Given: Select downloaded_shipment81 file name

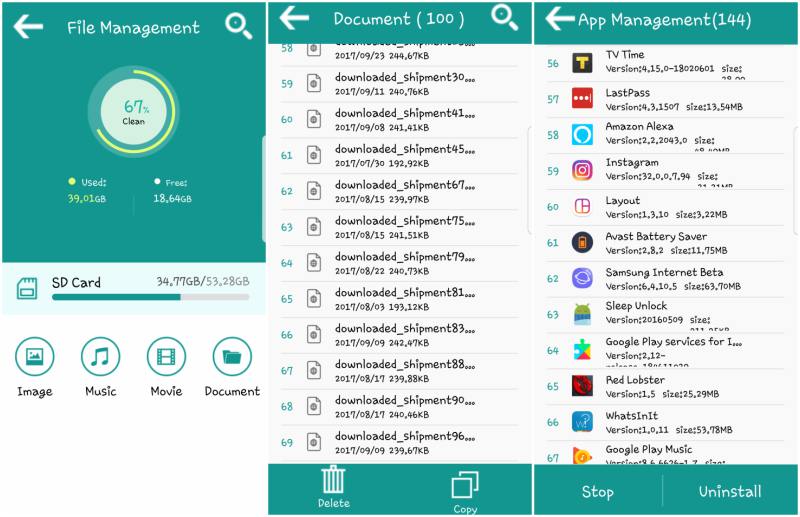Looking at the screenshot, I should tap(405, 292).
